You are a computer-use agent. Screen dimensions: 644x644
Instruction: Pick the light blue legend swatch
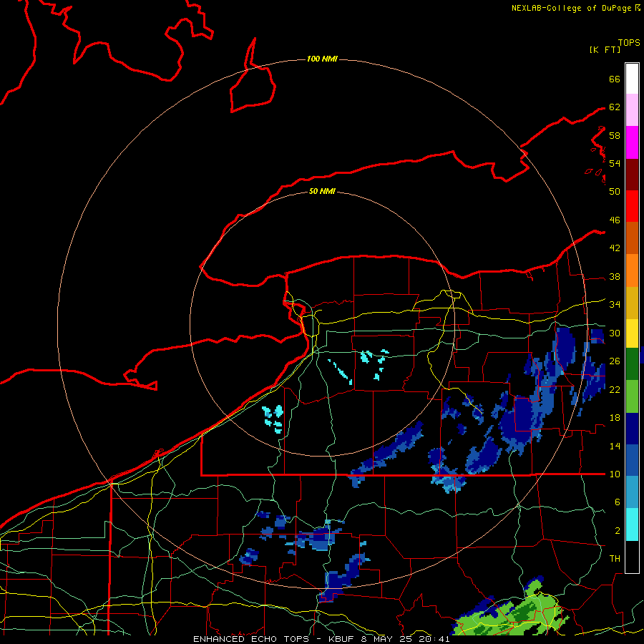point(632,492)
